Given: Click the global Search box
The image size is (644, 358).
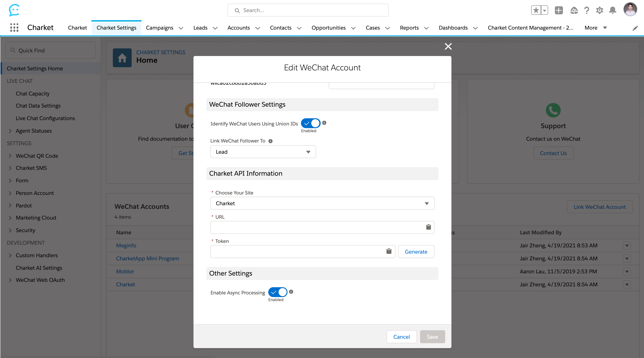Looking at the screenshot, I should 308,10.
